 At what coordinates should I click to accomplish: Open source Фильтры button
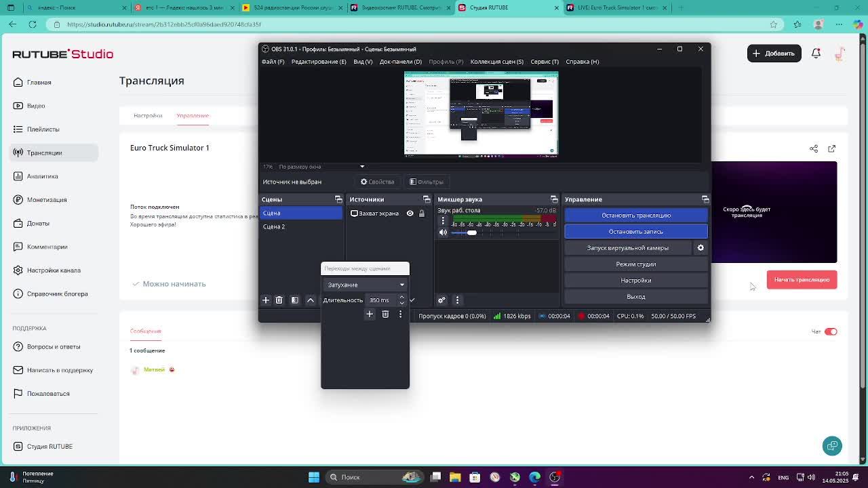(x=427, y=182)
